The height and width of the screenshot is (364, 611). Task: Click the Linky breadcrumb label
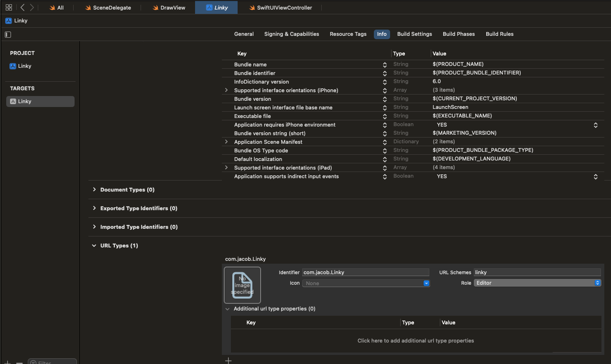21,21
